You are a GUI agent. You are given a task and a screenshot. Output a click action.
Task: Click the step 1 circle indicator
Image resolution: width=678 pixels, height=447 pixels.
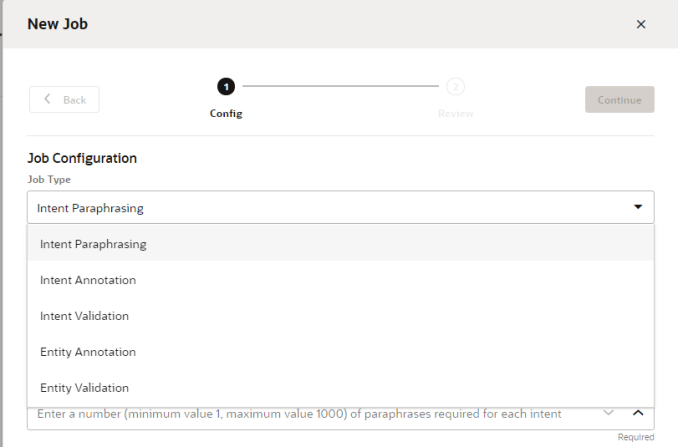click(x=226, y=87)
